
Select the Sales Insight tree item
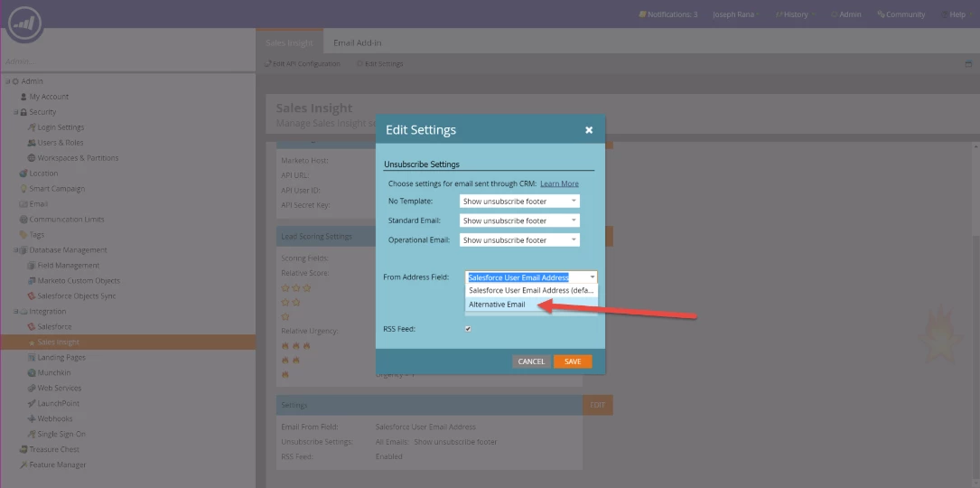(127, 343)
